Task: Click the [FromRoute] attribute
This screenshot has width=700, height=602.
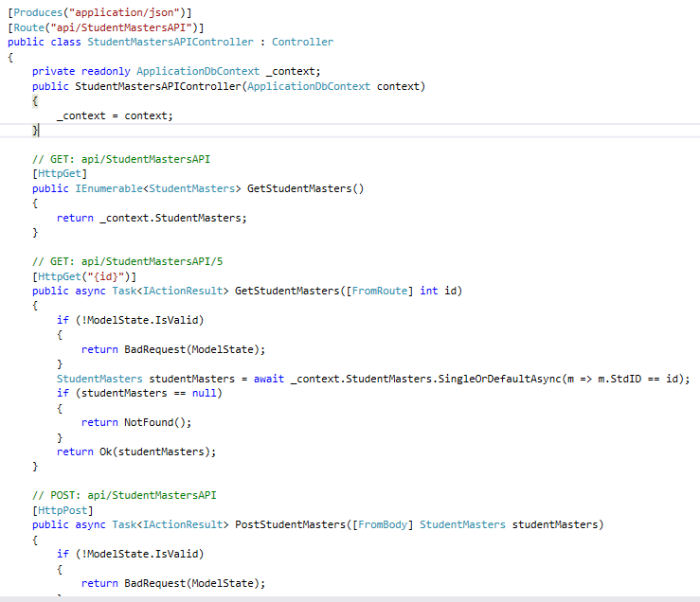Action: click(x=380, y=291)
